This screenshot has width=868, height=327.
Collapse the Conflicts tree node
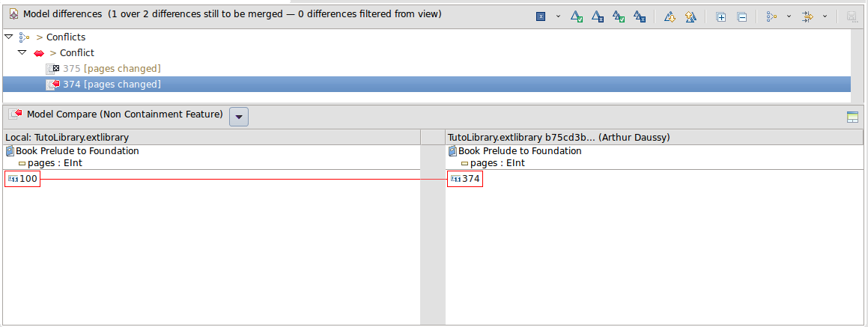tap(9, 37)
